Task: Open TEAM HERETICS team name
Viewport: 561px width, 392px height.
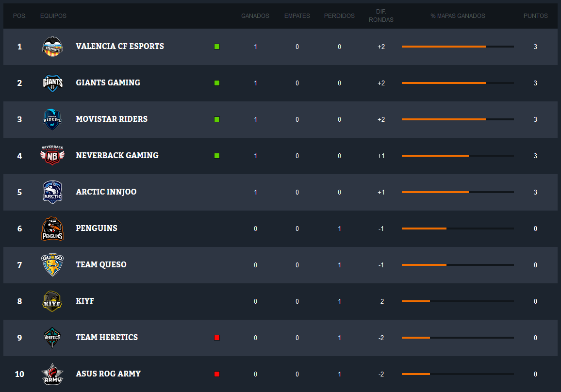Action: tap(107, 338)
